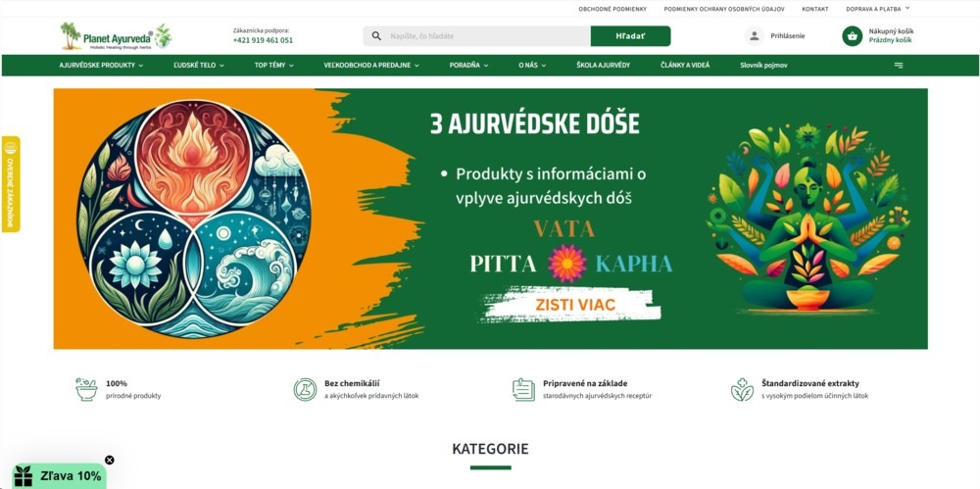The height and width of the screenshot is (489, 980).
Task: Open the Doprava a platba dropdown
Action: [878, 9]
